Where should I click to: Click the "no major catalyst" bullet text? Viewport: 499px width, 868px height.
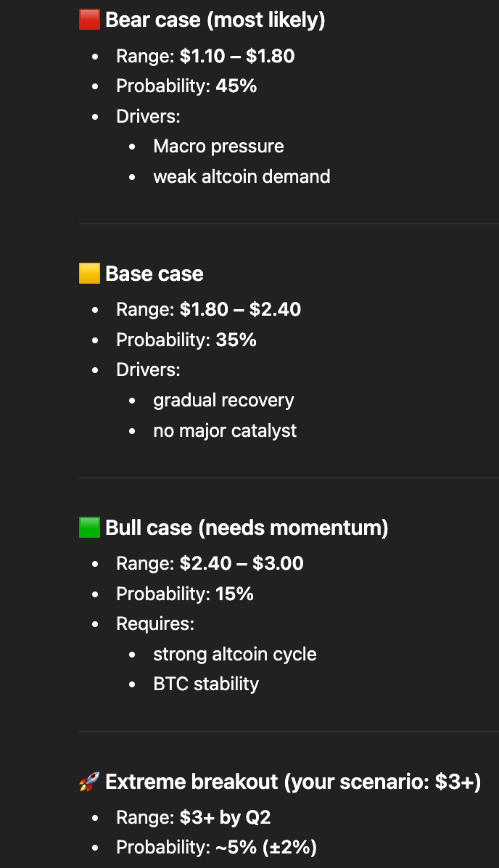225,430
